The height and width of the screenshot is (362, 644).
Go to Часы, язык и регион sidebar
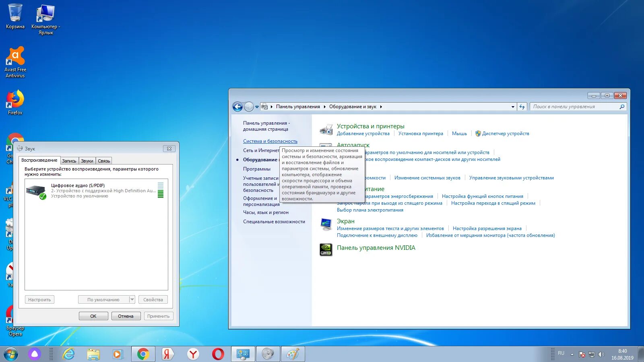click(266, 212)
